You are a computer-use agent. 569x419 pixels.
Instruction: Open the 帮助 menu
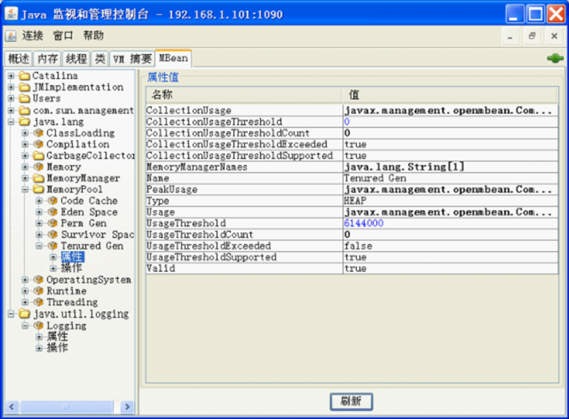click(x=94, y=36)
